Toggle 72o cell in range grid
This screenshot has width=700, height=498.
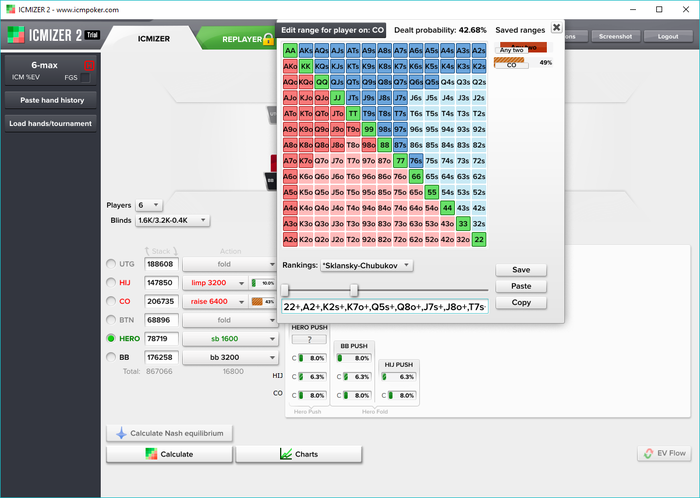(x=400, y=239)
